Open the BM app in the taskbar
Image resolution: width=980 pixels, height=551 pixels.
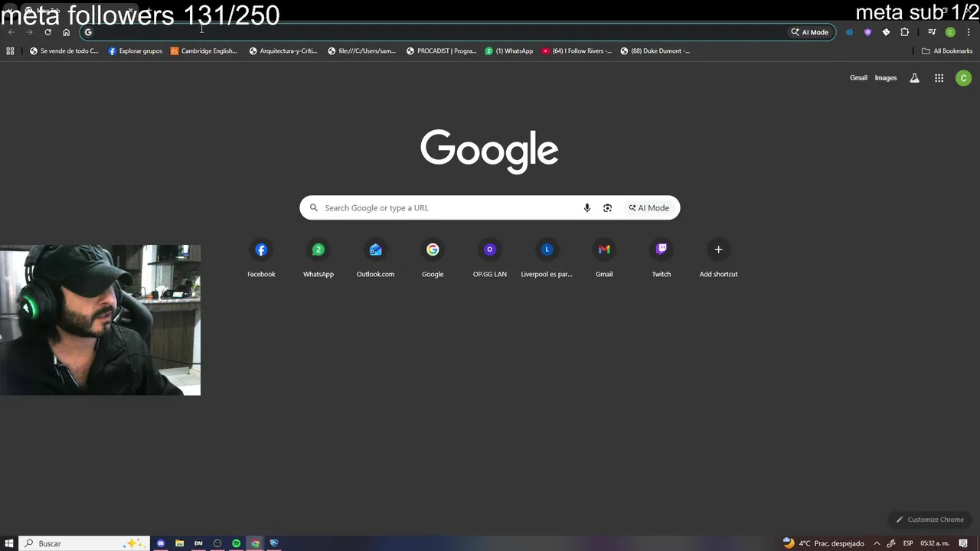[198, 543]
